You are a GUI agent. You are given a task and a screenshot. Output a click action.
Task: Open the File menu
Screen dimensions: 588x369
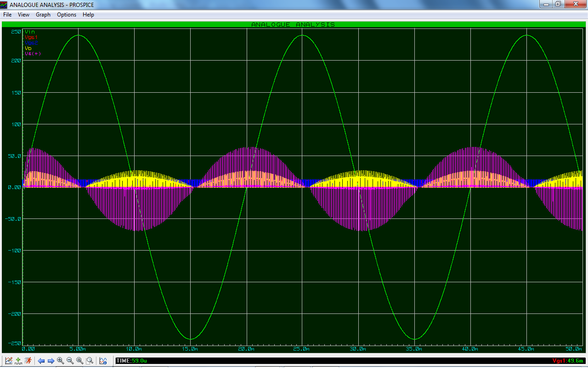click(x=7, y=15)
